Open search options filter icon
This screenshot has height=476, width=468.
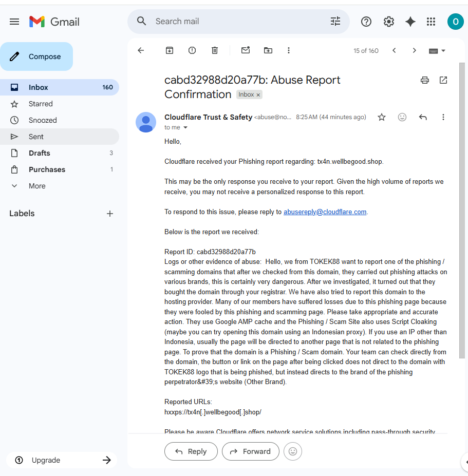click(x=335, y=21)
